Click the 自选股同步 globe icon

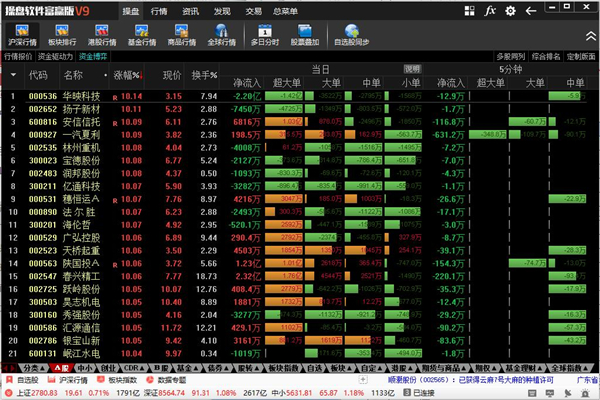pyautogui.click(x=357, y=34)
